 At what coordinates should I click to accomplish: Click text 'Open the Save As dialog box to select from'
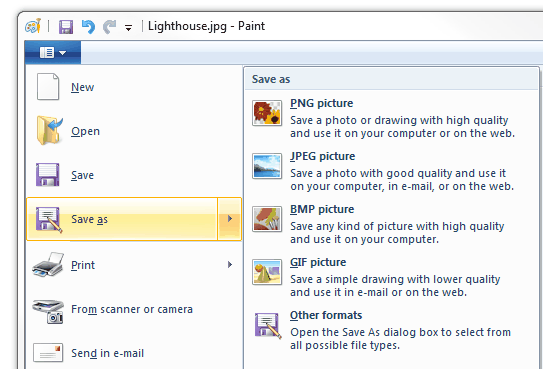click(x=401, y=332)
